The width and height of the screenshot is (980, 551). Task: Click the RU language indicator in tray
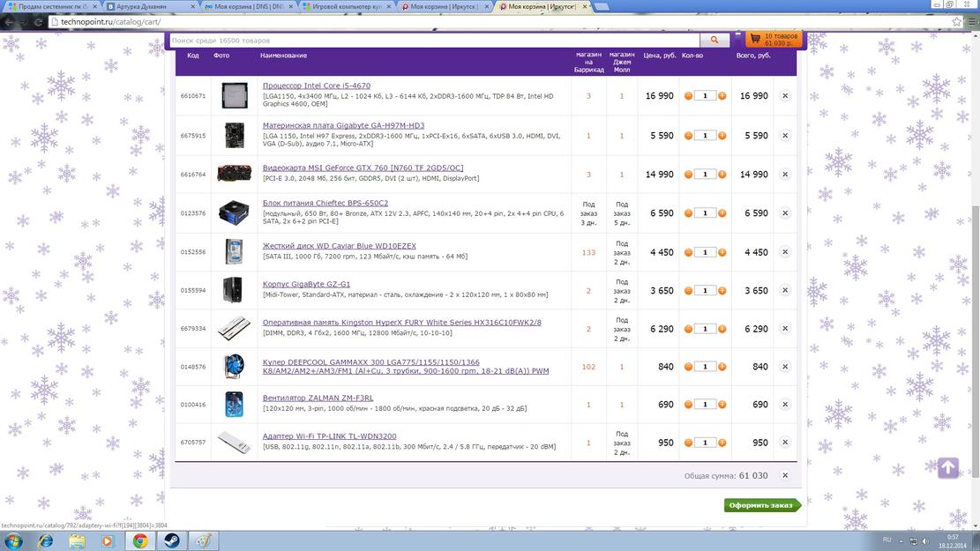pyautogui.click(x=886, y=540)
